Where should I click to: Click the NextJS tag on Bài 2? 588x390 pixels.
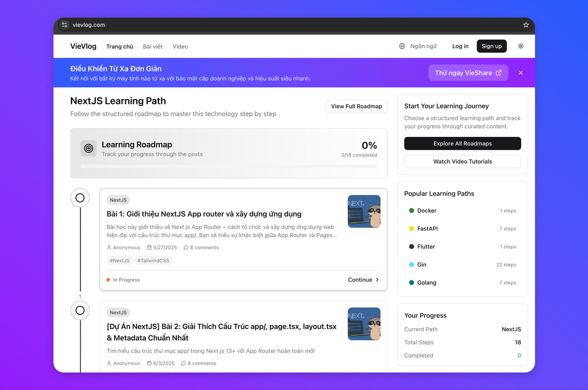click(118, 313)
